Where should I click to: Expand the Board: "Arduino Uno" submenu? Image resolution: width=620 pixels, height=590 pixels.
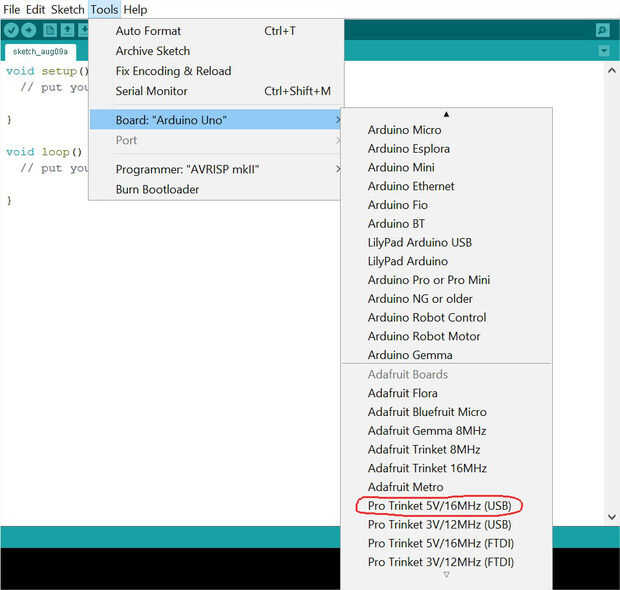click(x=215, y=120)
